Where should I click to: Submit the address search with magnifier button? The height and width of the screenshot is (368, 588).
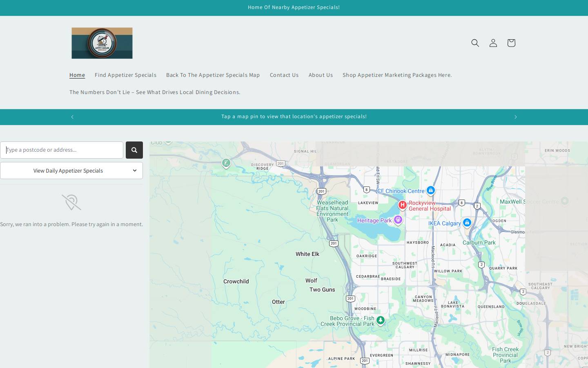click(134, 150)
